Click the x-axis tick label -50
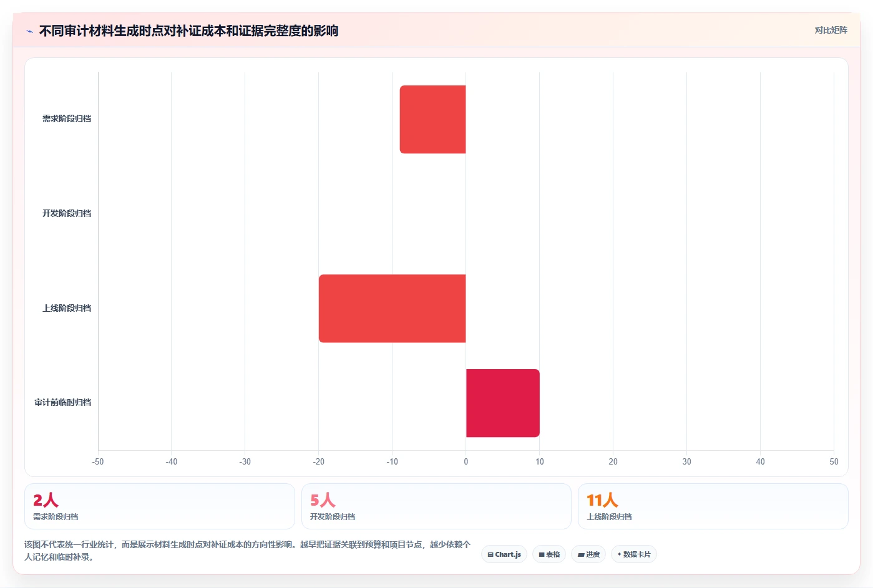This screenshot has height=588, width=873. (x=98, y=461)
